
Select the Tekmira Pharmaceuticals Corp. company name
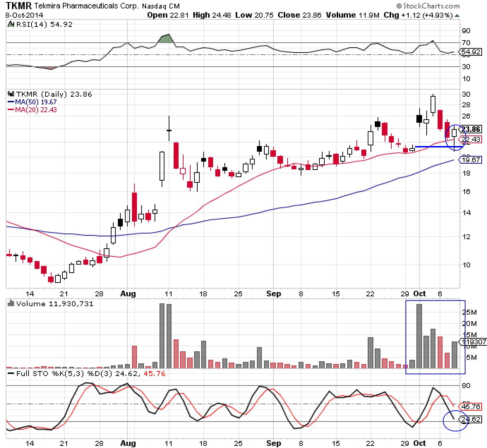(87, 6)
